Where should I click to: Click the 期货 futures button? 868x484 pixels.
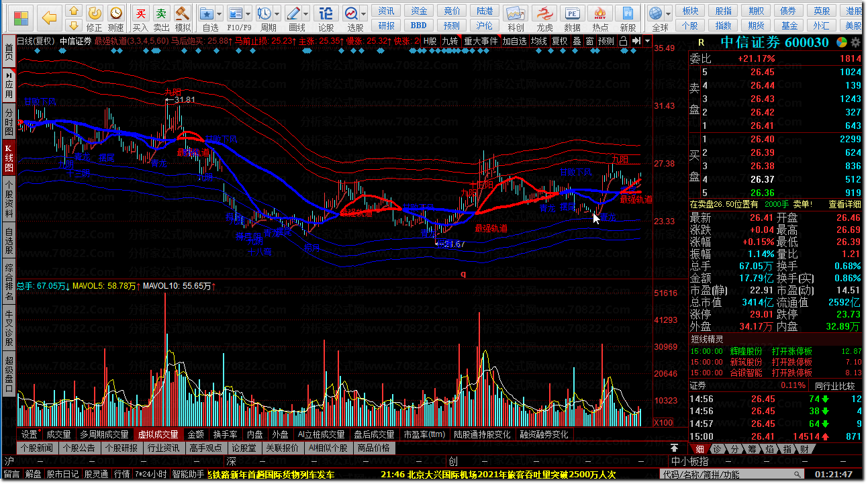(757, 25)
